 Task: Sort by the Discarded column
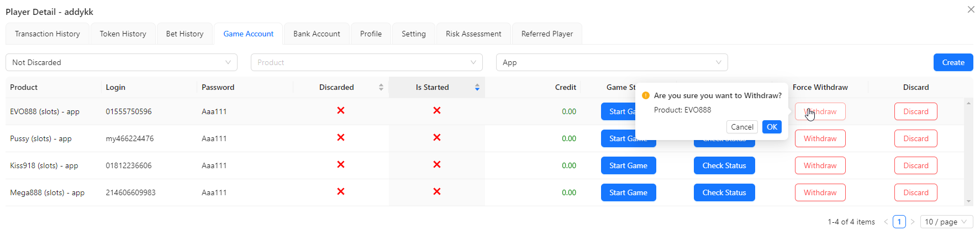tap(381, 87)
